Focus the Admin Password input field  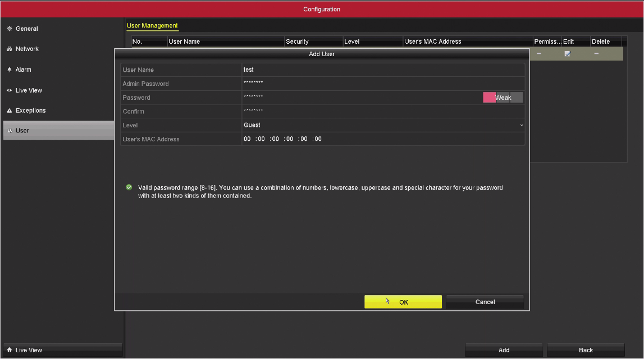pyautogui.click(x=383, y=84)
